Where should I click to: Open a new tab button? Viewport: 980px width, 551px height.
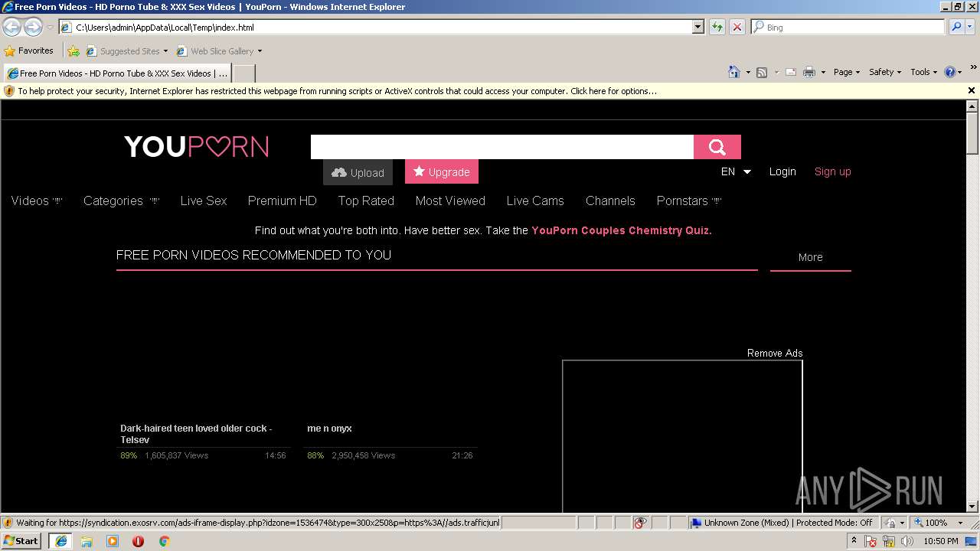[243, 73]
